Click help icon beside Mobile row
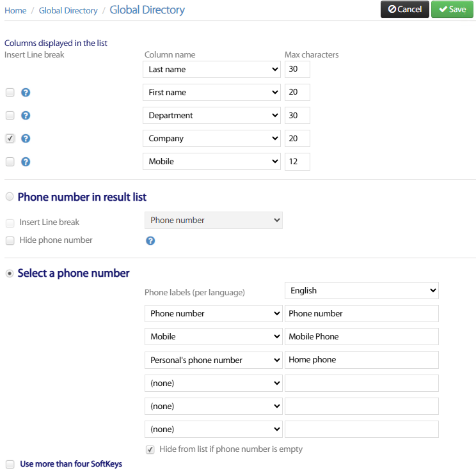 click(26, 162)
